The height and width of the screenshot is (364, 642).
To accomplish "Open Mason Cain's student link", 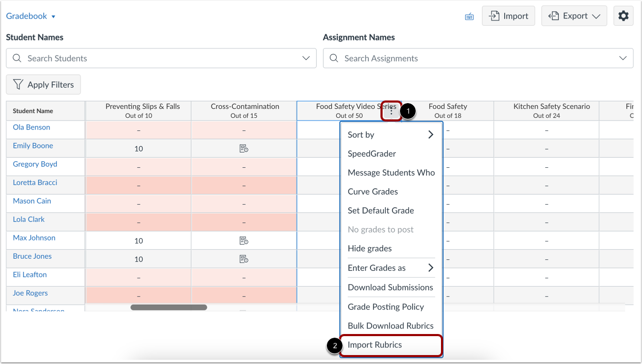I will click(x=32, y=201).
